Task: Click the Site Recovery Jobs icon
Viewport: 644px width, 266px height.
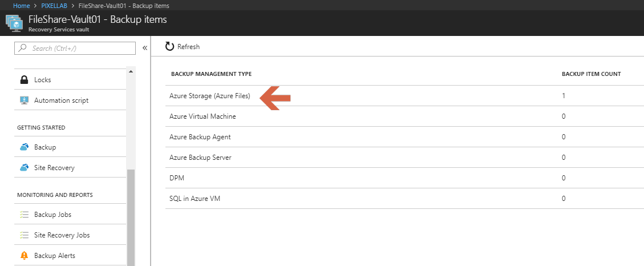Action: pos(24,235)
